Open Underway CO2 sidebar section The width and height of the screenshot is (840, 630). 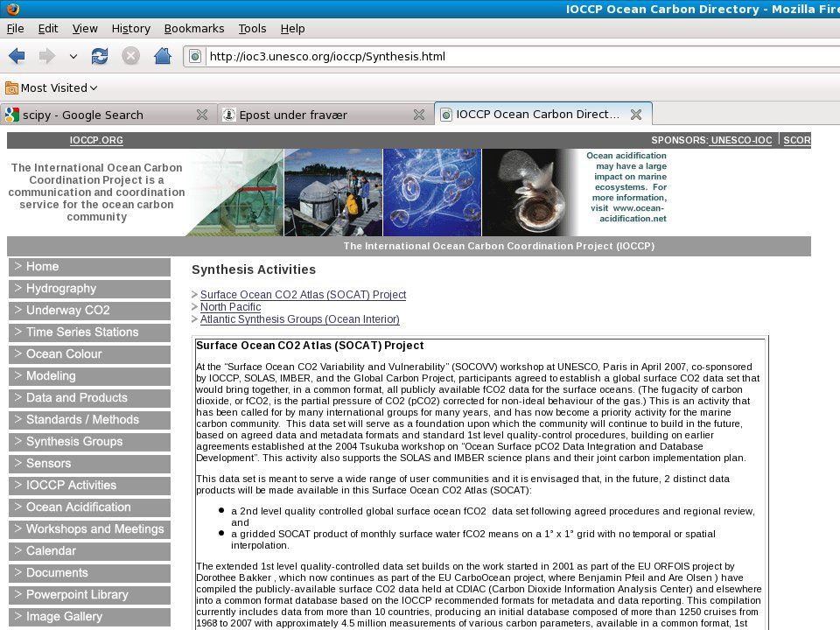[89, 311]
